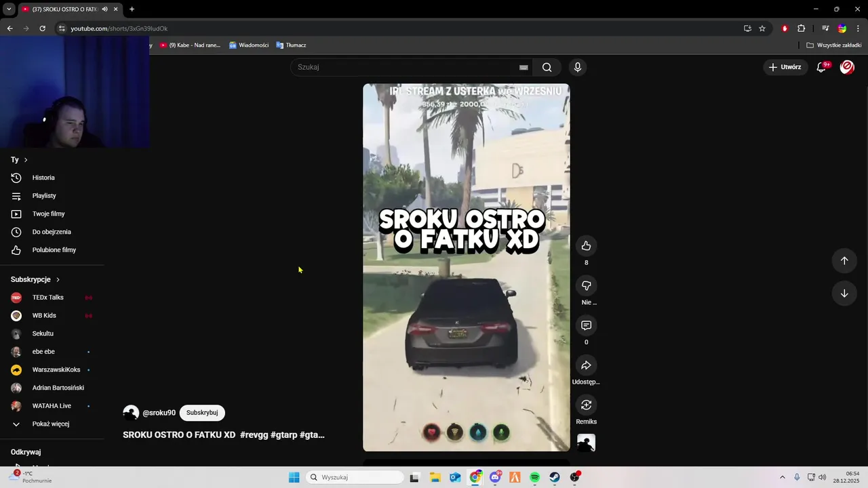Expand the Ty section
Screen dimensions: 868x488
19,160
